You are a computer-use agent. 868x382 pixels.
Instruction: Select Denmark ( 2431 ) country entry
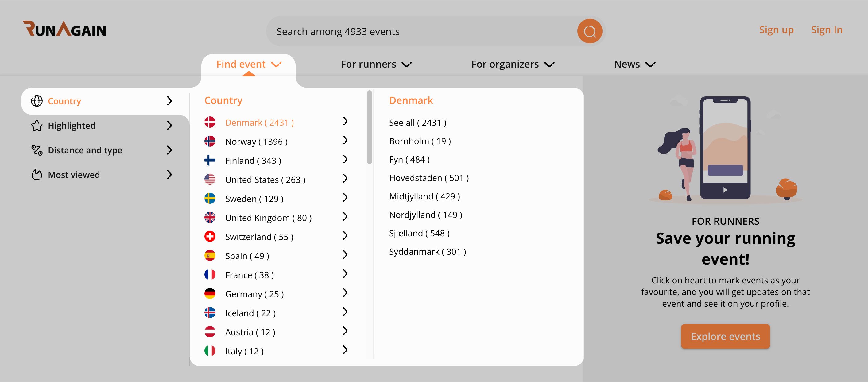tap(259, 123)
